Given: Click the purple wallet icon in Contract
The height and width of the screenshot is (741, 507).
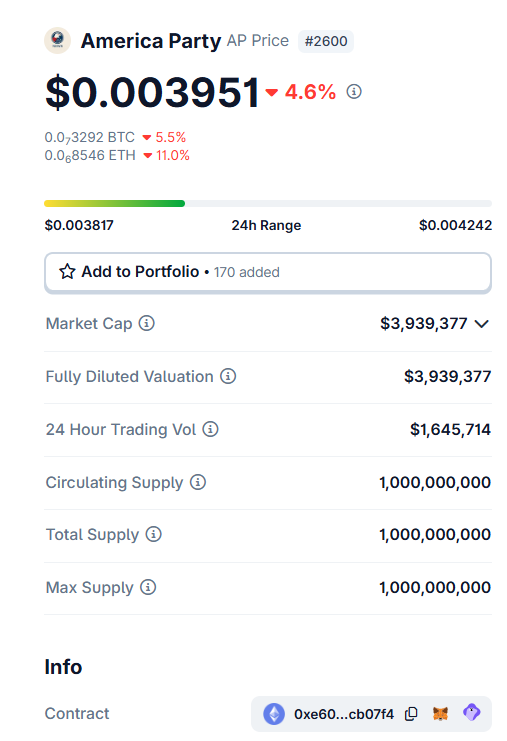Looking at the screenshot, I should [x=472, y=712].
